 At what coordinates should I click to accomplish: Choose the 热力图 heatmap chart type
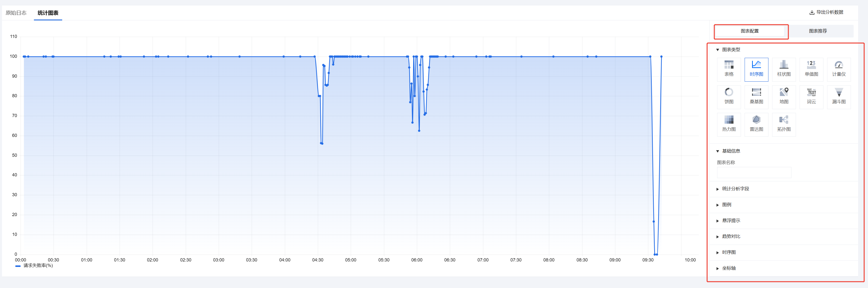[729, 125]
